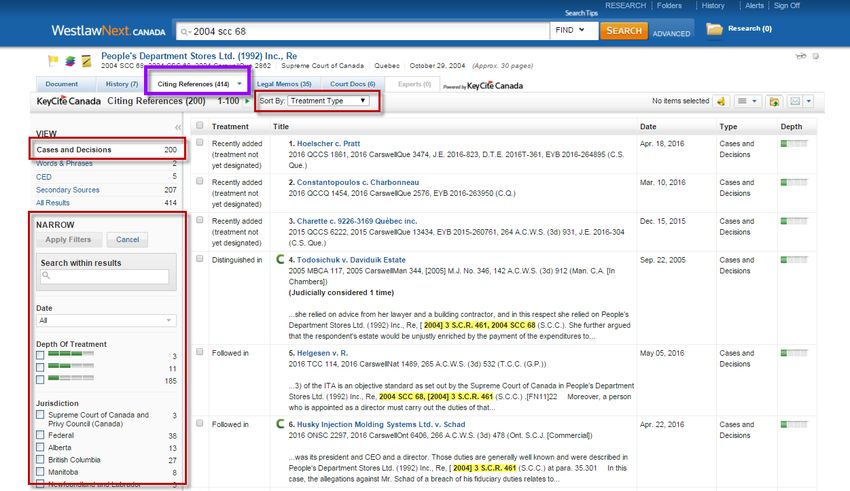
Task: Click the glasses icon at top right
Action: click(801, 56)
